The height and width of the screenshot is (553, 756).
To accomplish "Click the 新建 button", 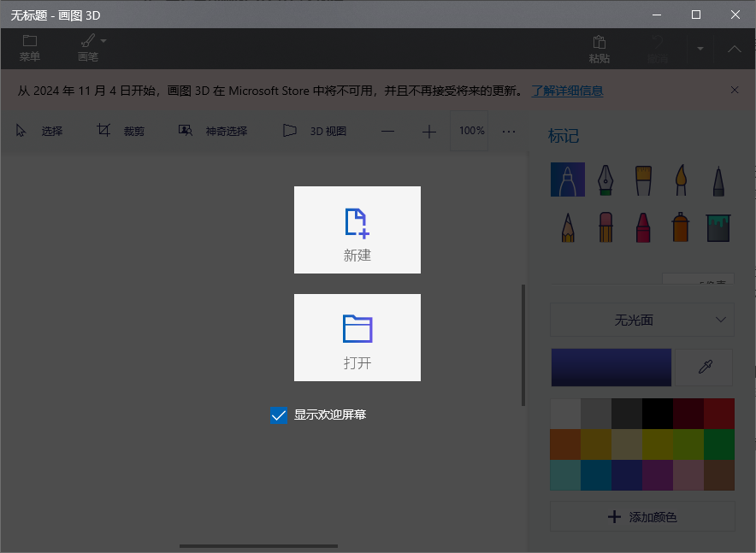I will click(357, 229).
